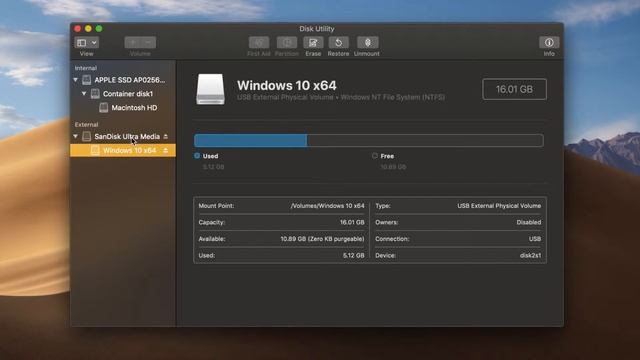The width and height of the screenshot is (640, 360).
Task: Click the Type value USB External Physical Volume
Action: pos(499,206)
